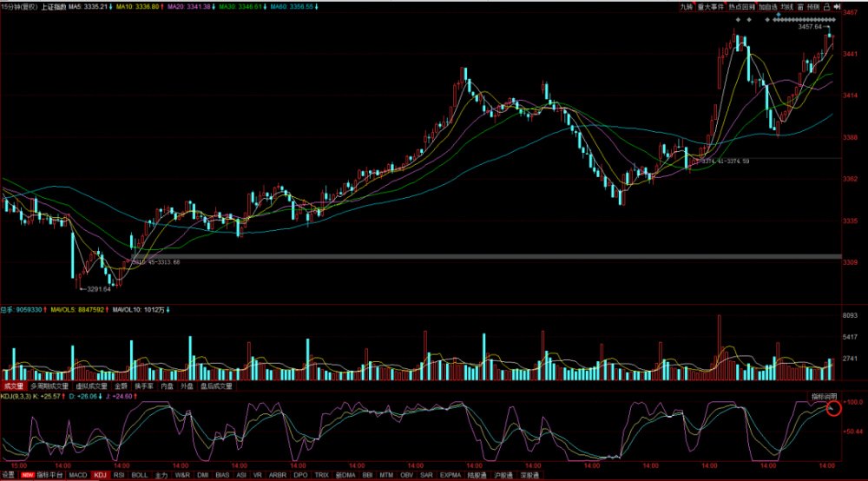The image size is (868, 481).
Task: Switch indicator to ASI
Action: [x=241, y=475]
